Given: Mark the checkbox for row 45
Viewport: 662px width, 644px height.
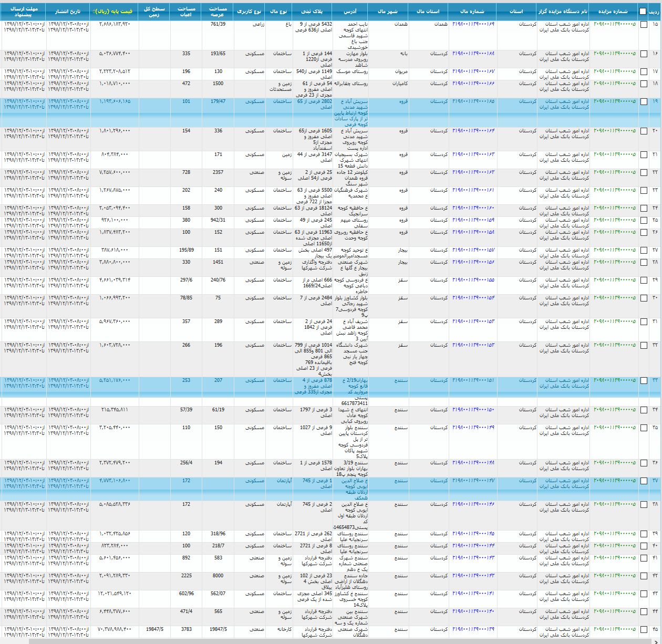Looking at the screenshot, I should click(644, 630).
